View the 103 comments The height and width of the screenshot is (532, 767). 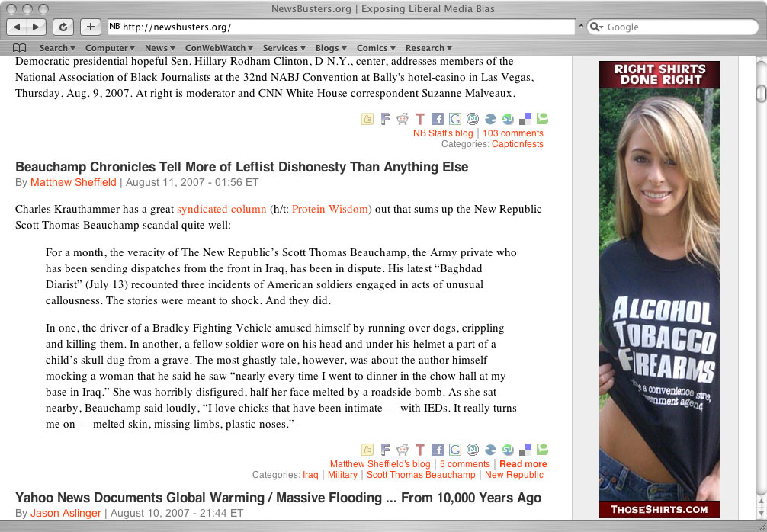(x=513, y=133)
